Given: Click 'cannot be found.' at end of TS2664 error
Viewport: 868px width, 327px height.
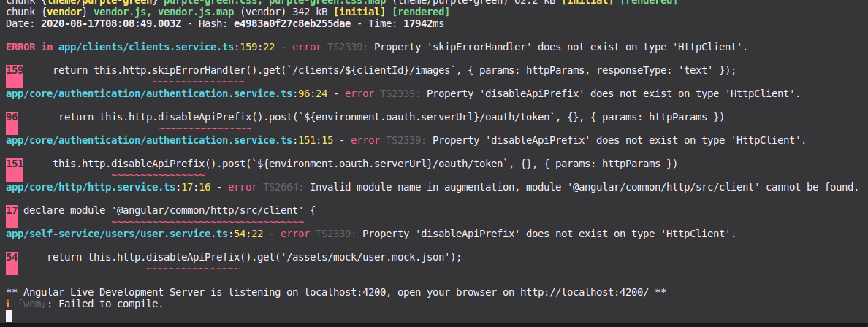Looking at the screenshot, I should (812, 188).
